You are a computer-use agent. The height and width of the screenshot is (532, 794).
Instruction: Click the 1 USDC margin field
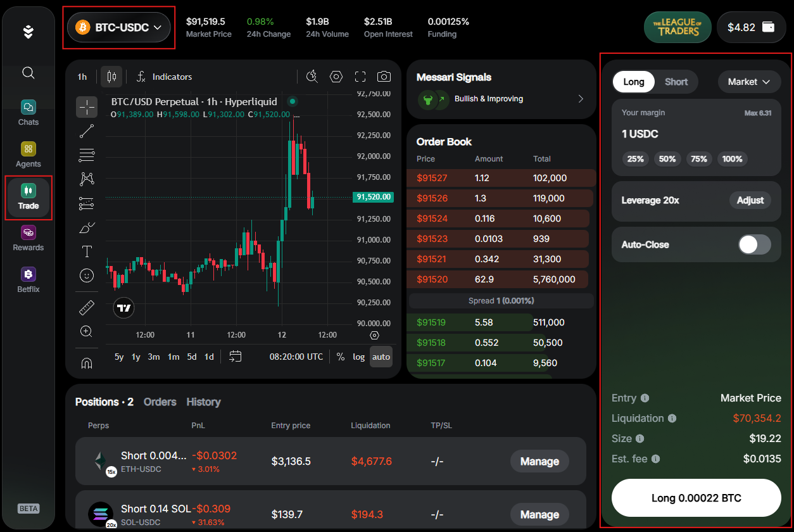[640, 134]
